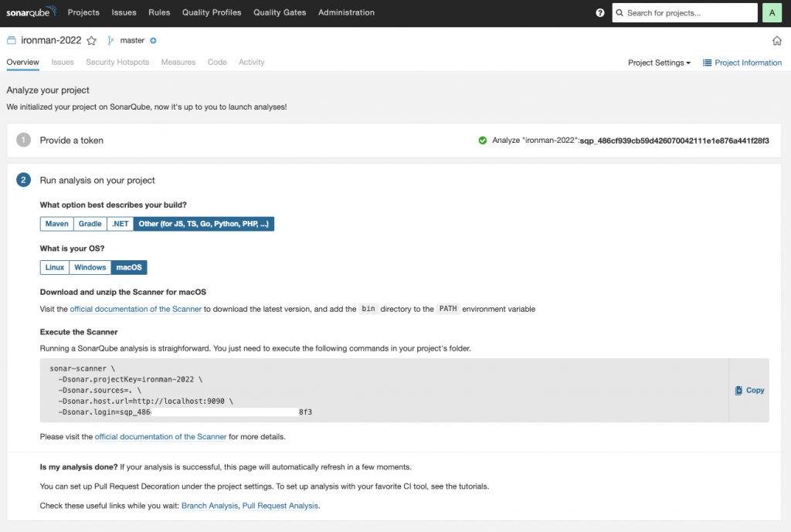Click the Copy icon for scanner command

(738, 391)
